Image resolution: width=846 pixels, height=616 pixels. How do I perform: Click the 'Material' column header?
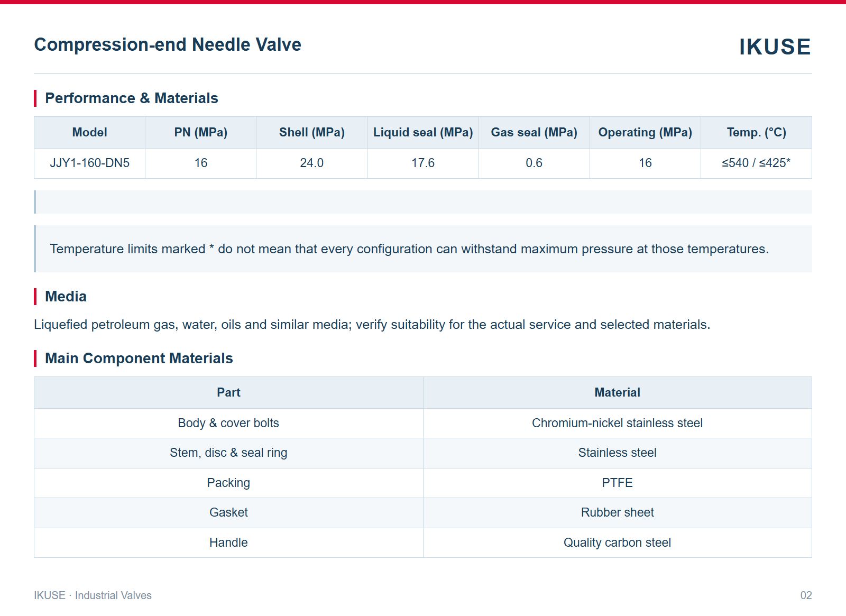click(x=617, y=392)
